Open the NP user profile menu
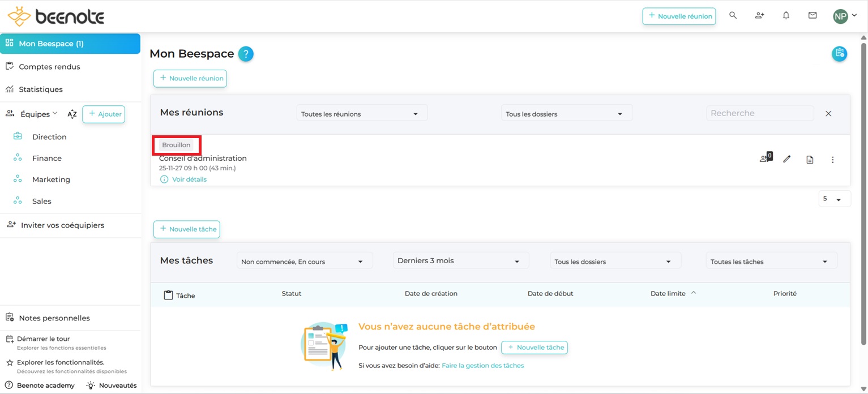The image size is (868, 394). coord(844,16)
